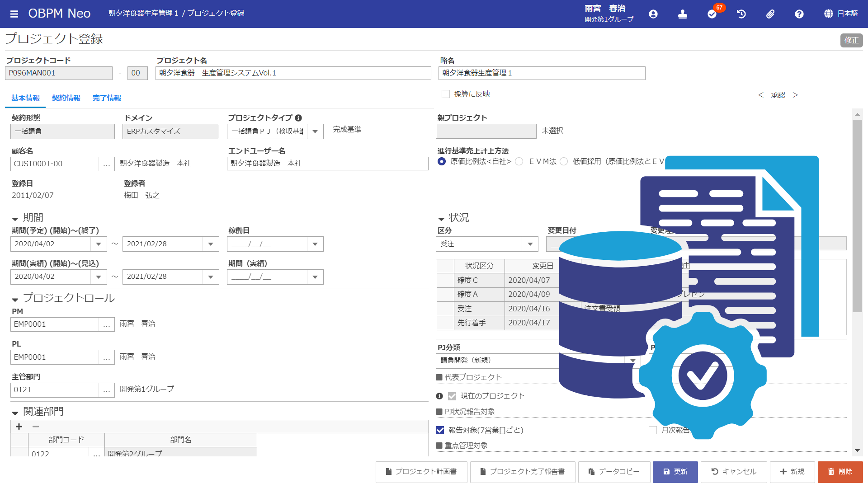Click the 更新 button
Viewport: 868px width, 488px height.
coord(675,472)
